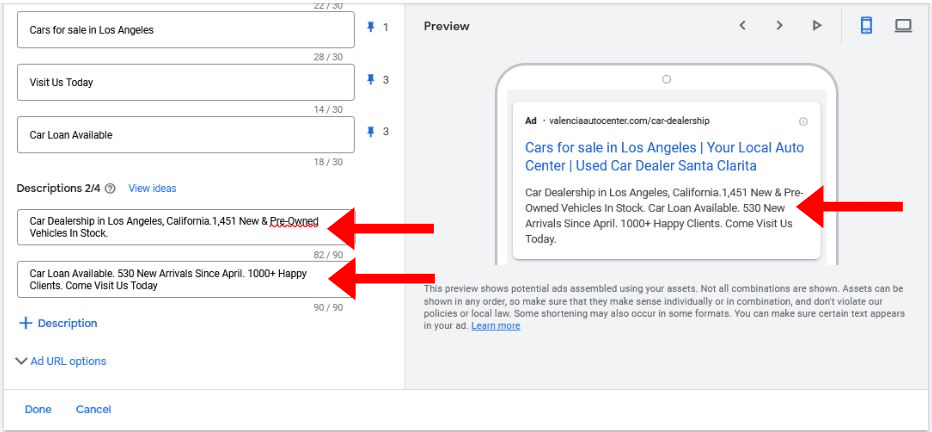Click the plus icon to add Description
The height and width of the screenshot is (432, 932).
(25, 323)
